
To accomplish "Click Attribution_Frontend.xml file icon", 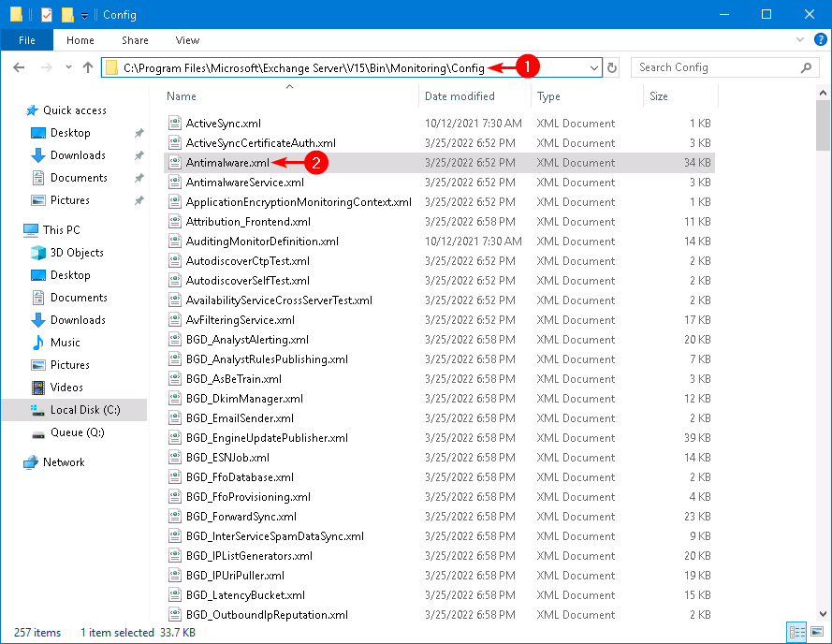I will [x=175, y=222].
